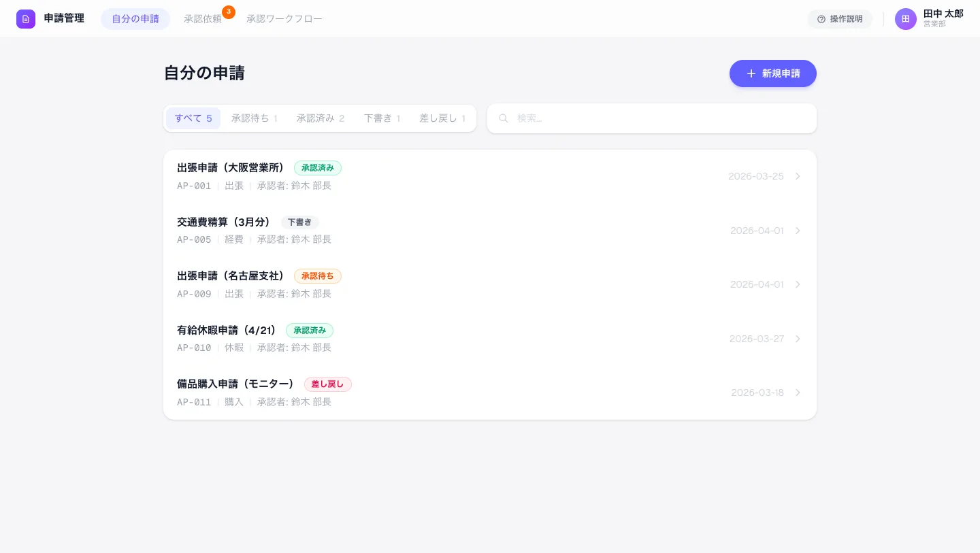Open AP-001 row chevron arrow
Image resolution: width=980 pixels, height=553 pixels.
pyautogui.click(x=798, y=176)
